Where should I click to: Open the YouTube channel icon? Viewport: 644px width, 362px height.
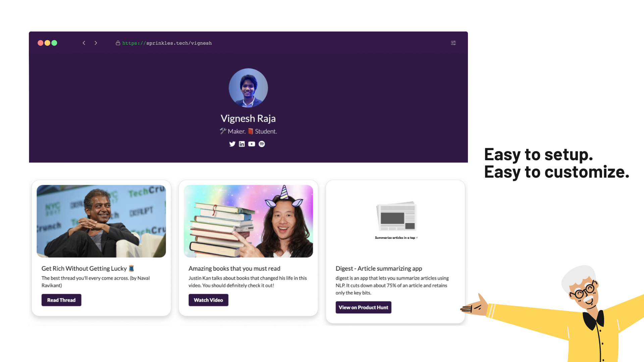(x=252, y=144)
